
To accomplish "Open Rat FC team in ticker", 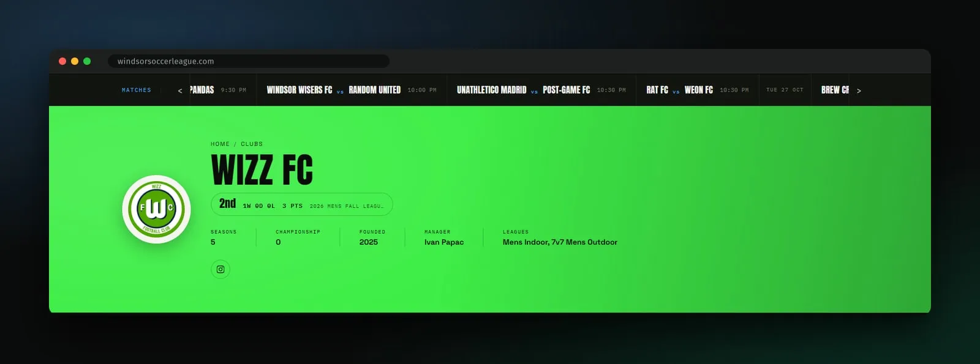I will pyautogui.click(x=657, y=90).
